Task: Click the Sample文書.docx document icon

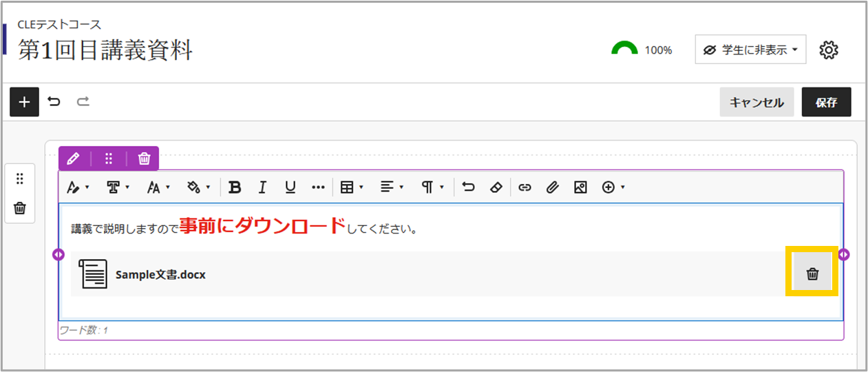Action: [93, 273]
